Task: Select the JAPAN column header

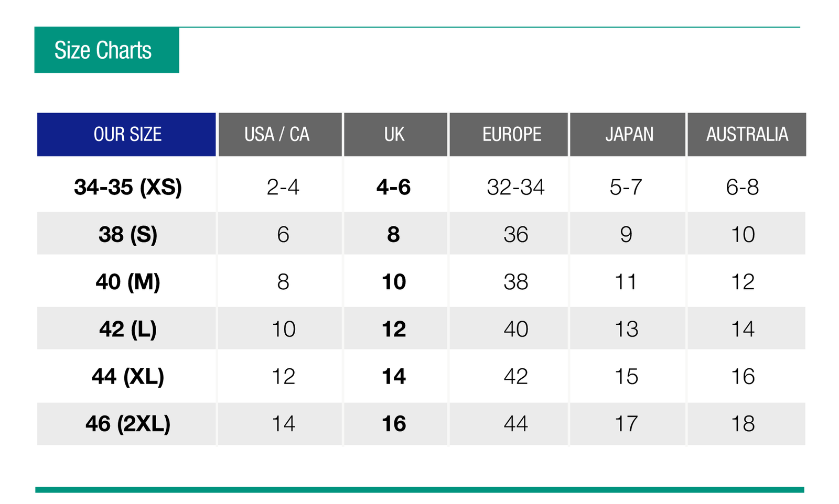Action: 628,134
